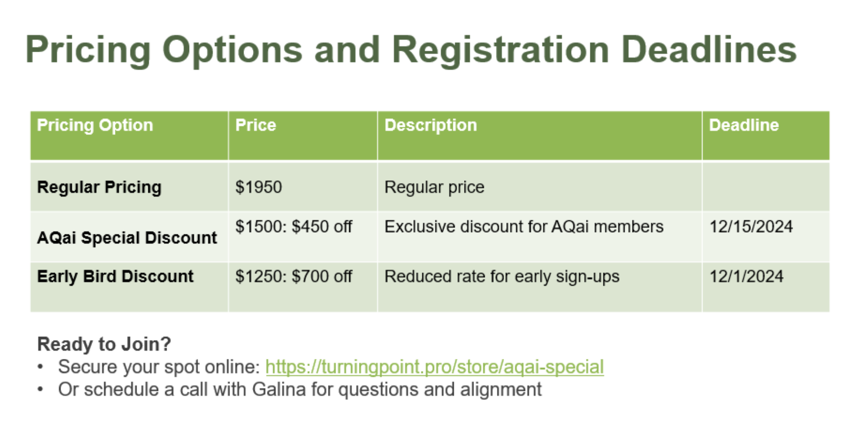Select the $1250: $700 off cell
Viewport: 868px width, 430px height.
[303, 287]
